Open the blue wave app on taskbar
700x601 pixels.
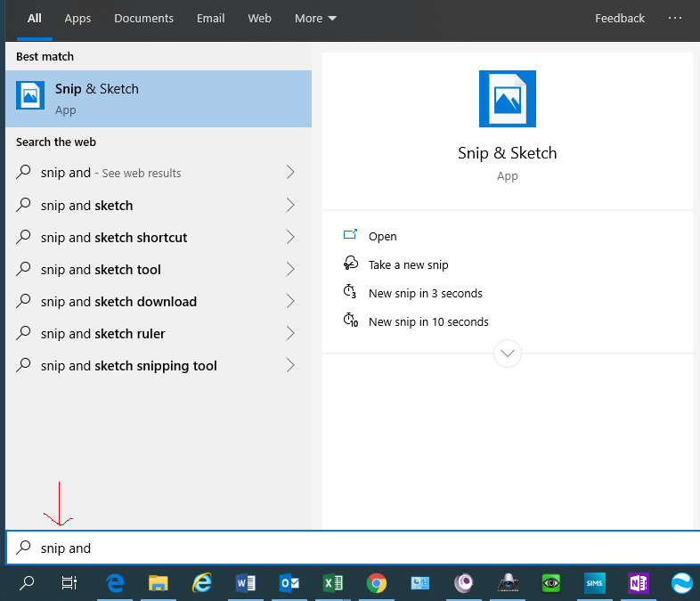tap(682, 583)
